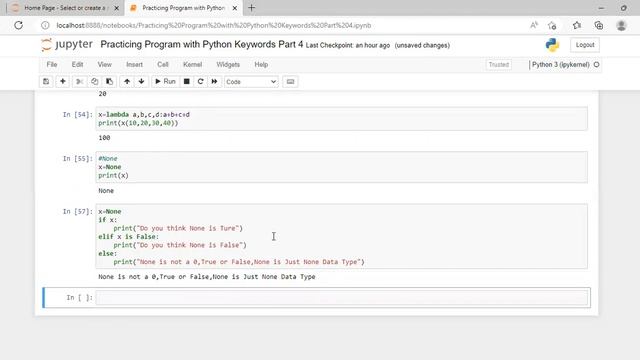640x360 pixels.
Task: Paste cells below icon in toolbar
Action: click(x=109, y=82)
